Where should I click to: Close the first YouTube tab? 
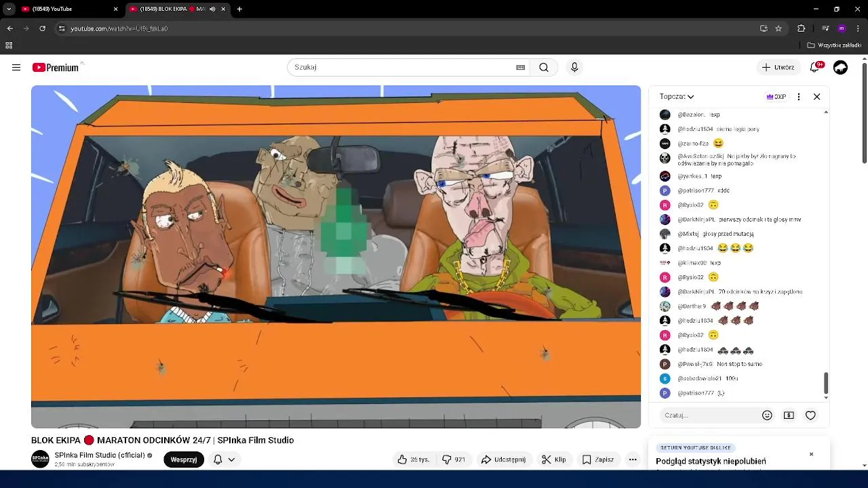click(x=115, y=9)
